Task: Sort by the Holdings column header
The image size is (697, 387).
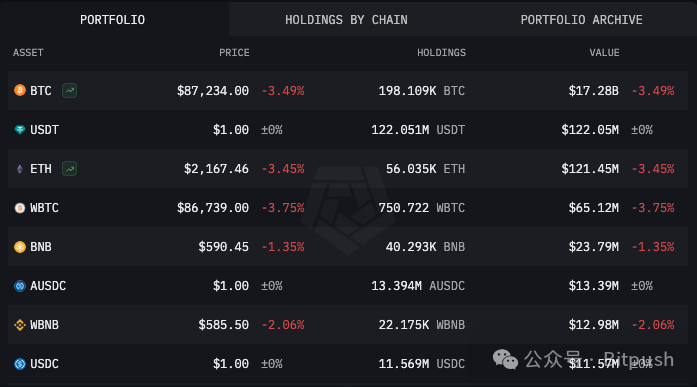Action: tap(441, 53)
